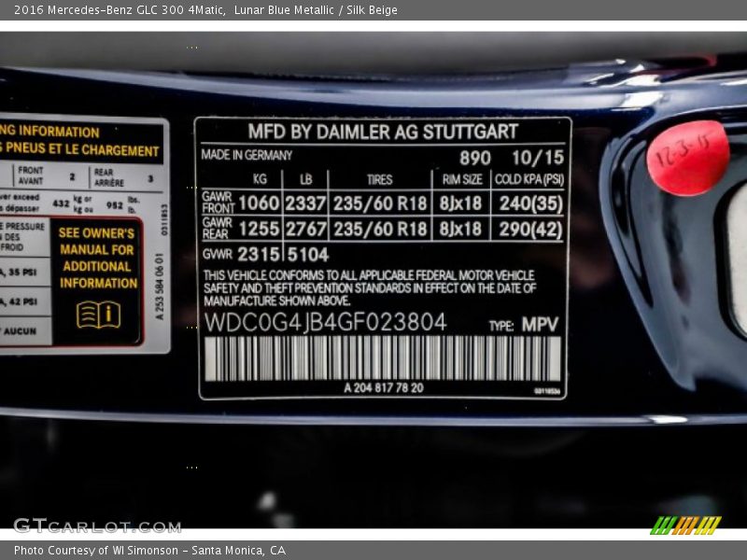The image size is (747, 560).
Task: Click the MFD BY DAIMLER AG STUTTGART heading
Action: point(383,132)
